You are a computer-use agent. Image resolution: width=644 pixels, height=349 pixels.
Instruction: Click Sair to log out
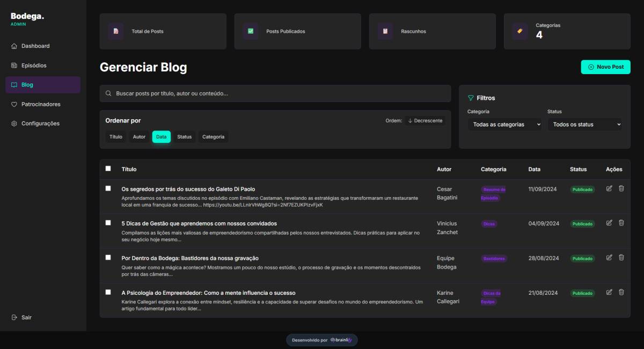[x=21, y=317]
